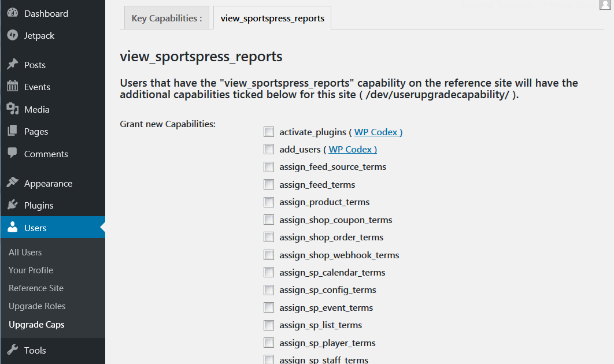Image resolution: width=614 pixels, height=364 pixels.
Task: Open the Dashboard menu item
Action: pyautogui.click(x=46, y=14)
